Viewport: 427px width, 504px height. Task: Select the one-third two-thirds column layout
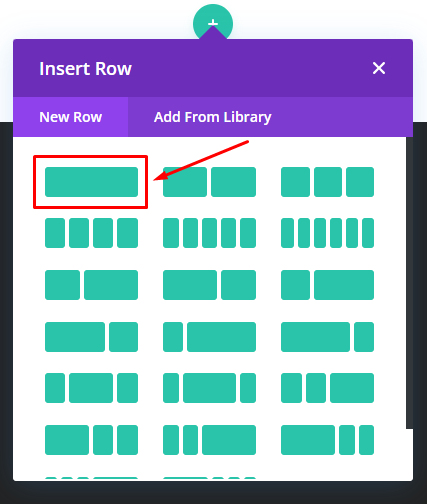[x=327, y=285]
